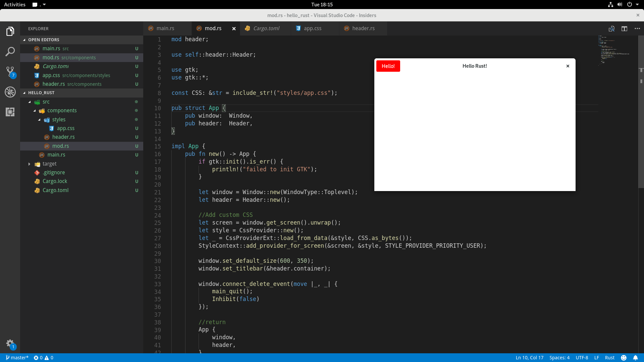Open mod.rs in the Open Editors list
The width and height of the screenshot is (644, 362).
[x=82, y=58]
